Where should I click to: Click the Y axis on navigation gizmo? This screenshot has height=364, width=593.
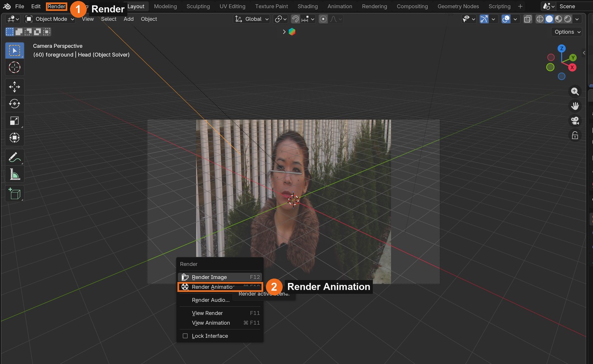pyautogui.click(x=573, y=58)
